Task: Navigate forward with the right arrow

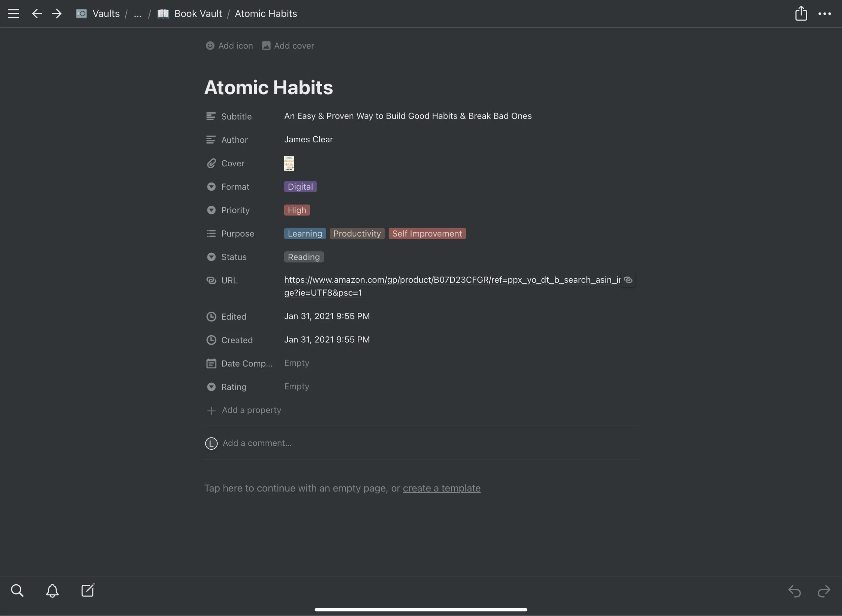Action: pyautogui.click(x=57, y=14)
